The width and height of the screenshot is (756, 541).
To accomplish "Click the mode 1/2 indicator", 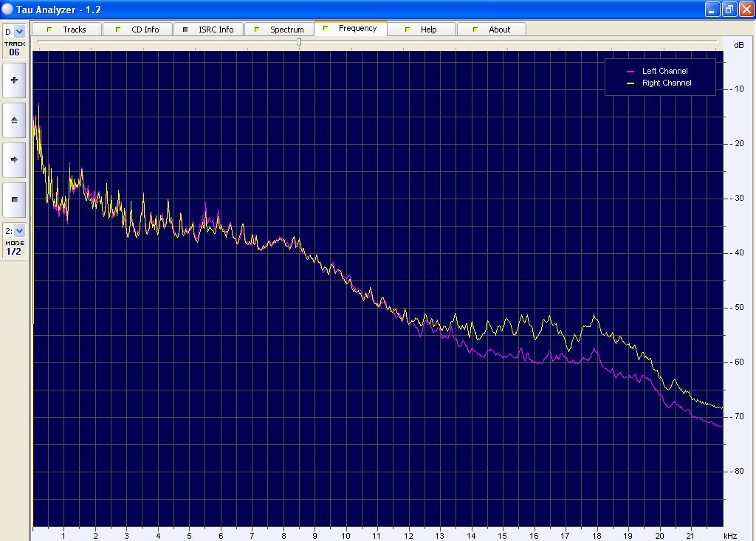I will click(x=14, y=252).
